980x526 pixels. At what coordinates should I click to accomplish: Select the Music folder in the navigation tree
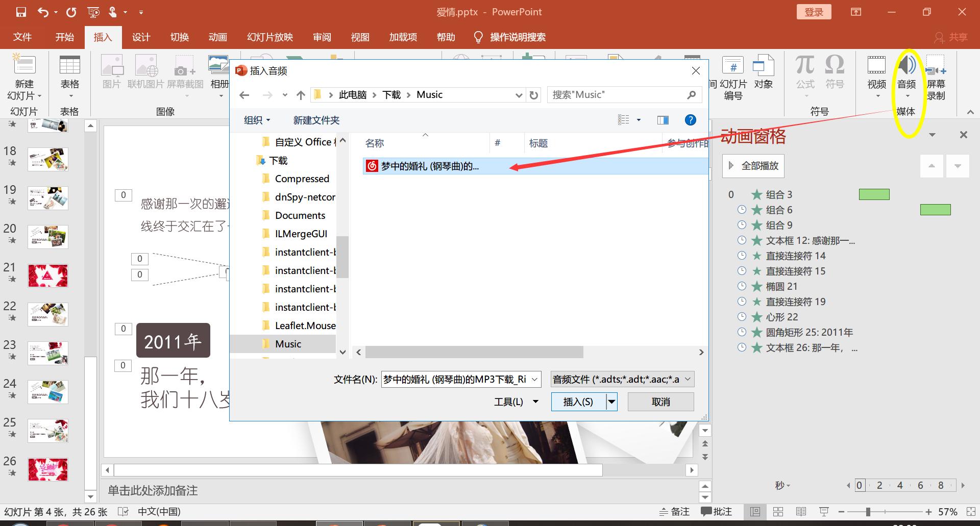click(x=288, y=344)
